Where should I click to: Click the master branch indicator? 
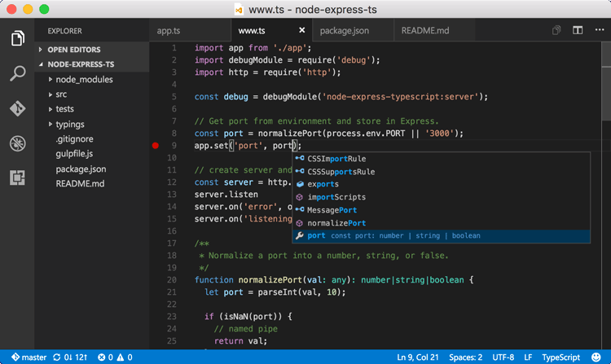(29, 357)
